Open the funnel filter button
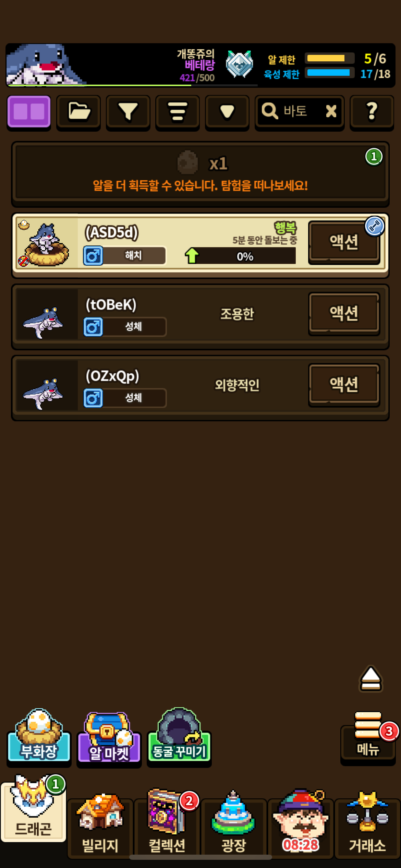The height and width of the screenshot is (868, 401). [x=128, y=112]
